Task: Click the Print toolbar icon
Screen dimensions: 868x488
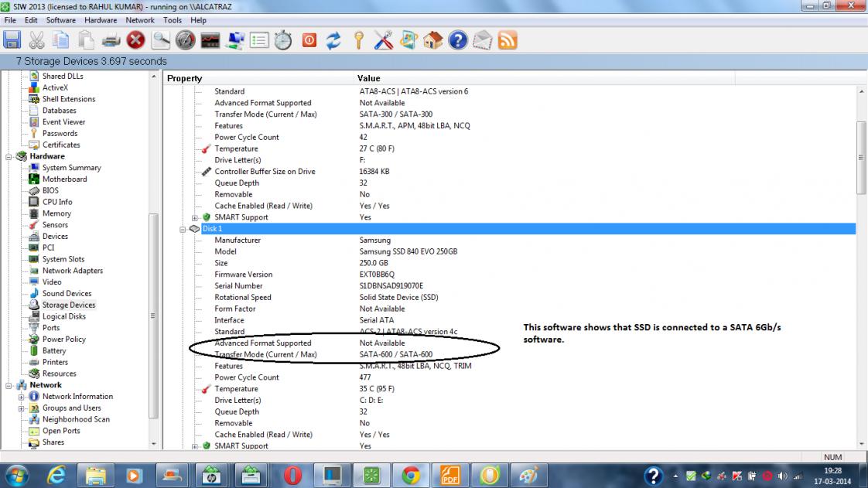Action: 111,40
